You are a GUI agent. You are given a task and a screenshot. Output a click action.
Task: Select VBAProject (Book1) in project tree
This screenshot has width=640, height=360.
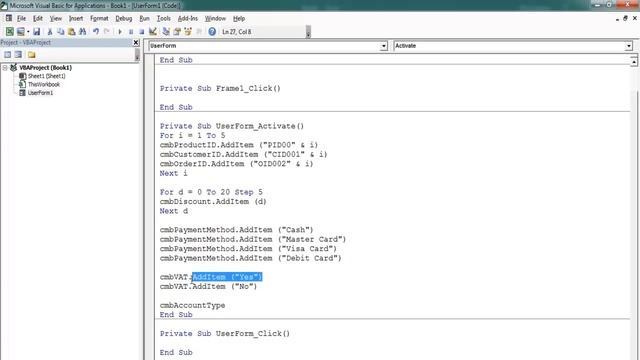click(x=45, y=68)
